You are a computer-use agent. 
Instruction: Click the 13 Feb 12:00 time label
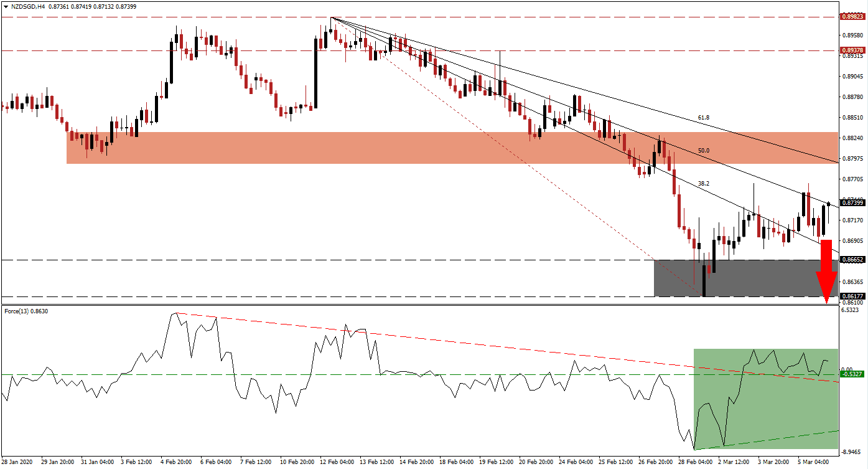378,463
